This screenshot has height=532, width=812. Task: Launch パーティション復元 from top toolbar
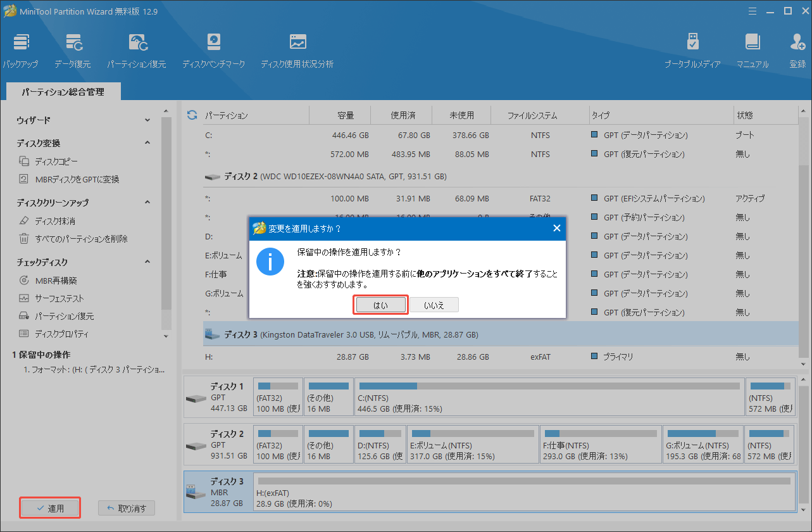137,51
